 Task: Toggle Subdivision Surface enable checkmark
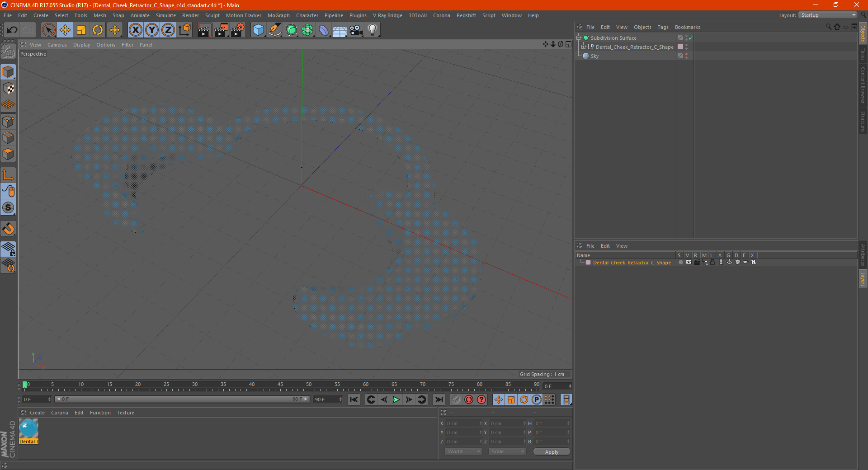tap(691, 38)
